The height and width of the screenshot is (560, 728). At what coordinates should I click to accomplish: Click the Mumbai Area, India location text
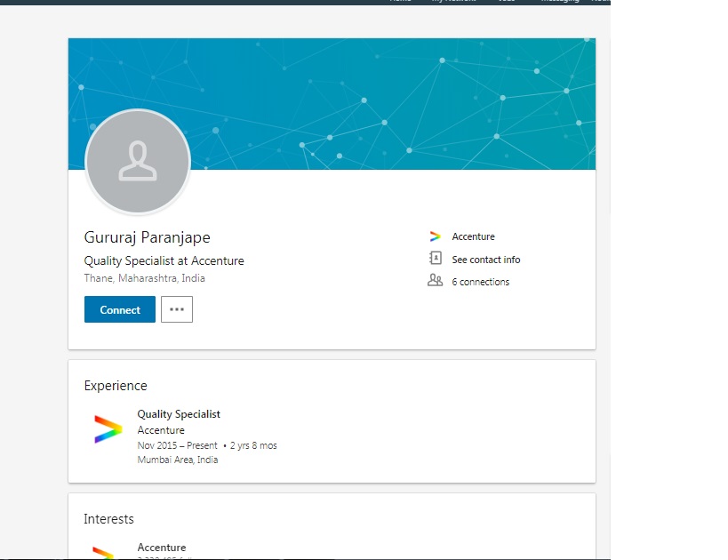point(178,460)
